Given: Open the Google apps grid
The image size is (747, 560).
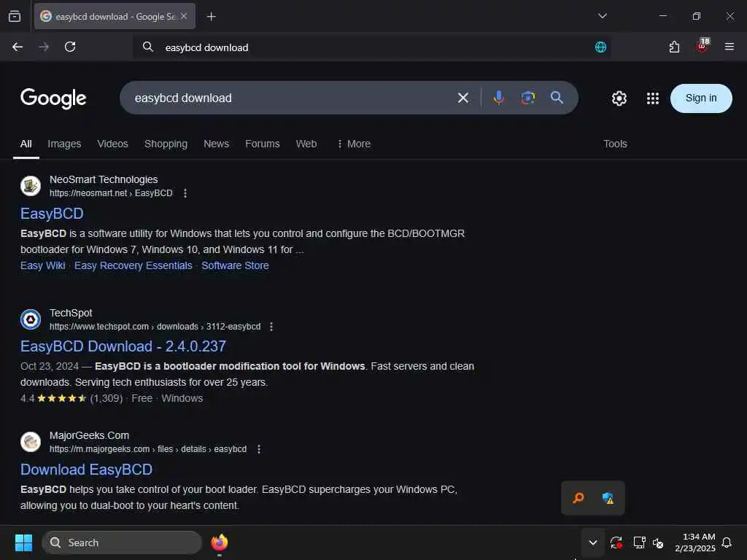Looking at the screenshot, I should pyautogui.click(x=653, y=98).
